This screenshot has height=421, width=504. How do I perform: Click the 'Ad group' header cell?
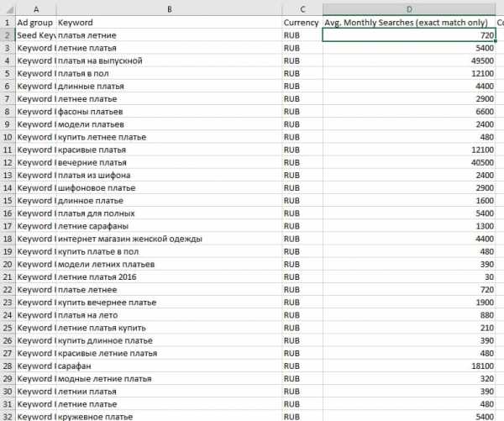(x=35, y=23)
